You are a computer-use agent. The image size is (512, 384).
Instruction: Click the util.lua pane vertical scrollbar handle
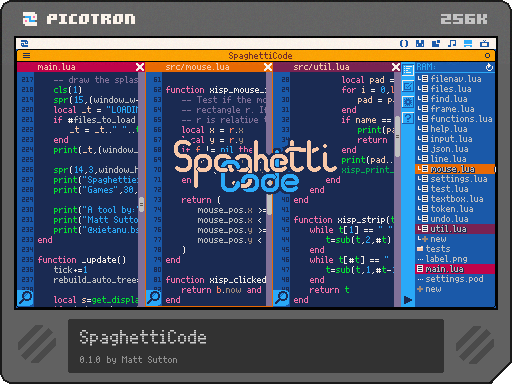click(397, 136)
